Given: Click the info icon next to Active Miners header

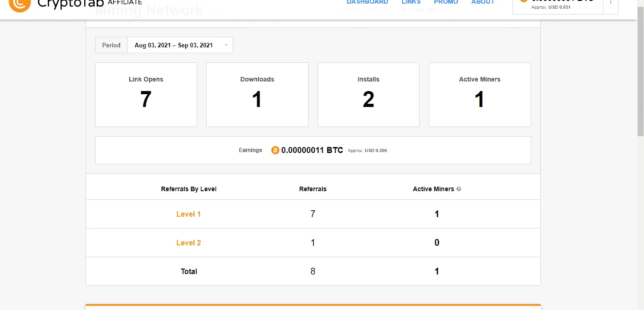Looking at the screenshot, I should pyautogui.click(x=459, y=189).
